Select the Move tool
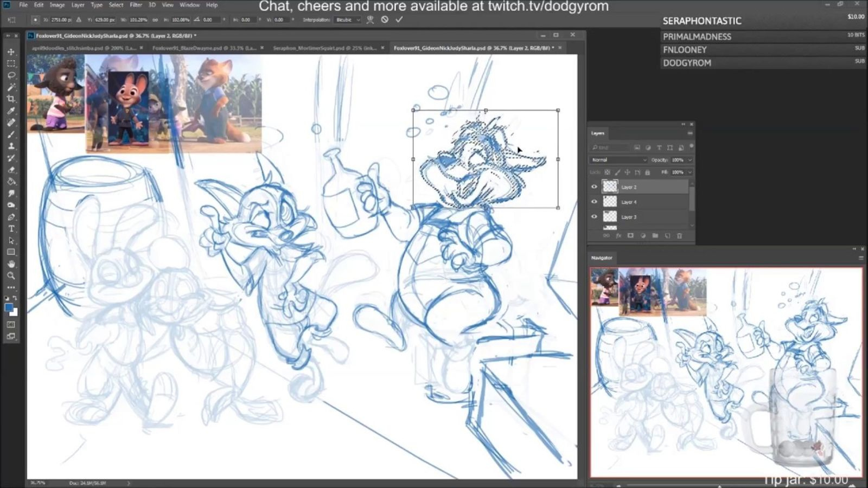The width and height of the screenshot is (868, 488). pos(11,52)
